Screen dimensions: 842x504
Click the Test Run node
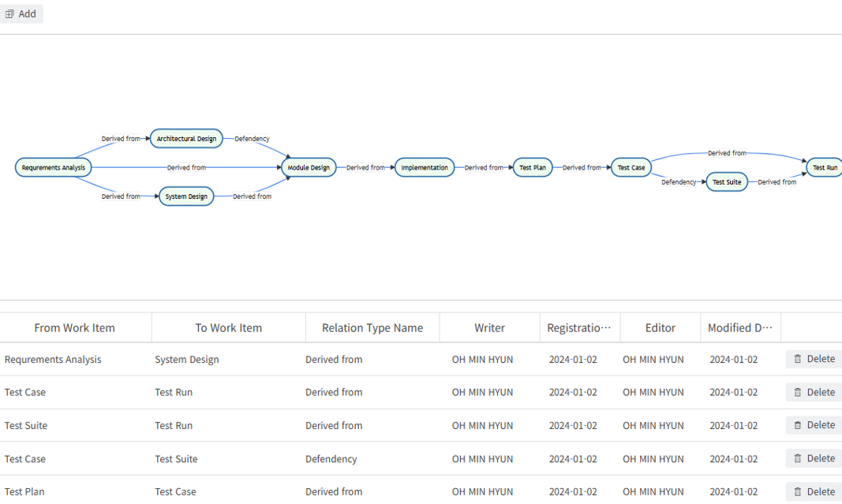click(825, 167)
